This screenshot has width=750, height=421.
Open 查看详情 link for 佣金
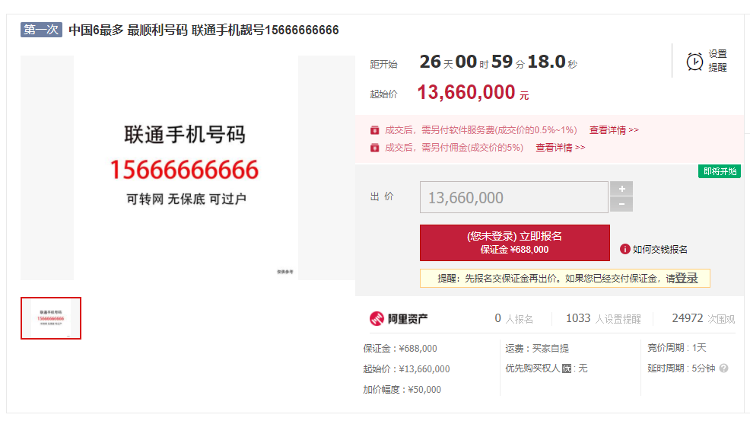[560, 147]
